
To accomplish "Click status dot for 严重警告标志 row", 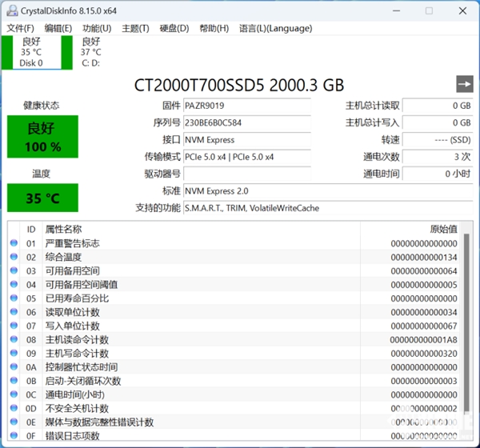I will 14,243.
